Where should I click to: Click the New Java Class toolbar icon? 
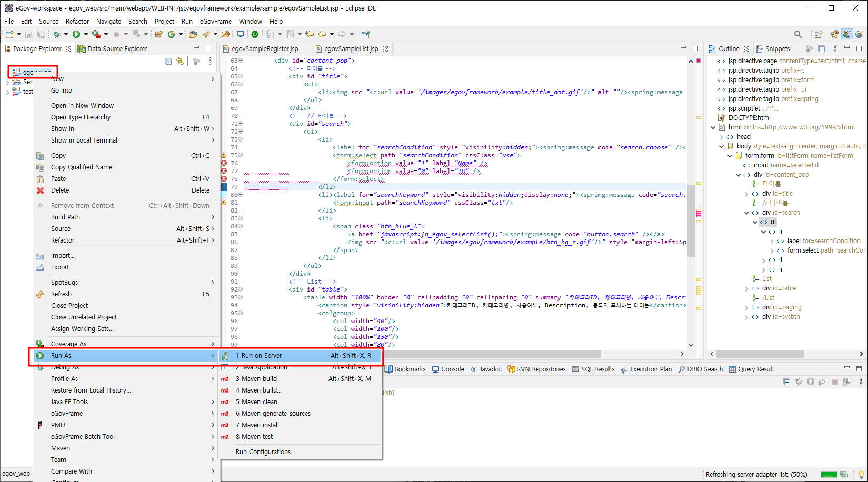172,34
